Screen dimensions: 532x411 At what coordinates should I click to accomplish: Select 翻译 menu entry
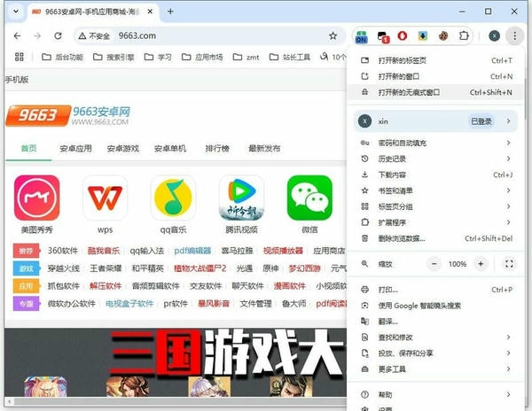(435, 322)
